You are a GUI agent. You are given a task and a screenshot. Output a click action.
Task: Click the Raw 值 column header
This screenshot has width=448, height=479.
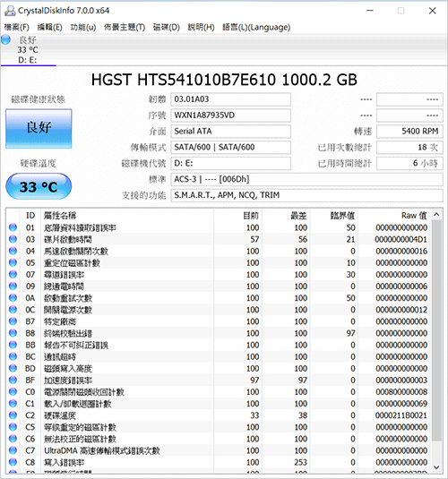(x=394, y=216)
